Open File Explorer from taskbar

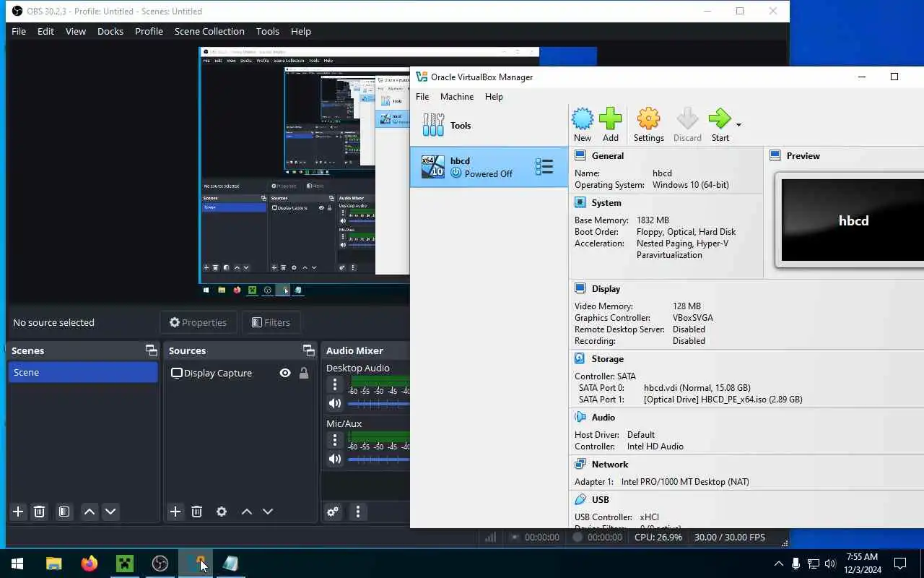point(54,564)
